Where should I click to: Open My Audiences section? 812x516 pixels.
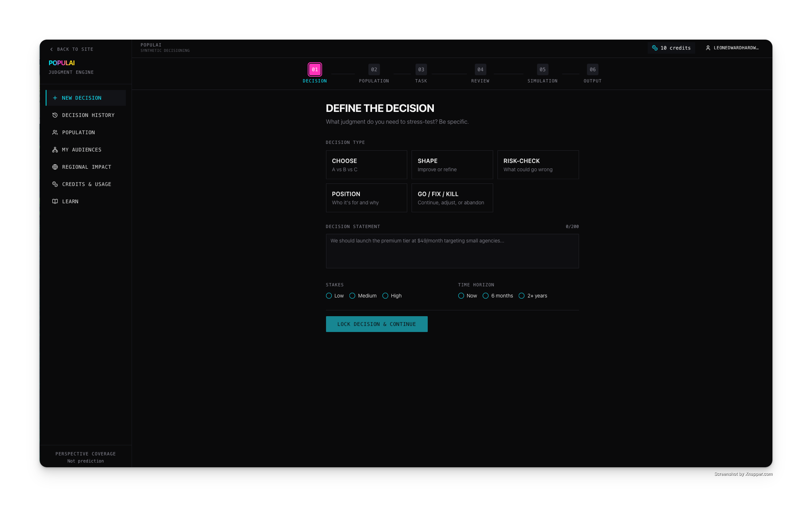coord(86,150)
